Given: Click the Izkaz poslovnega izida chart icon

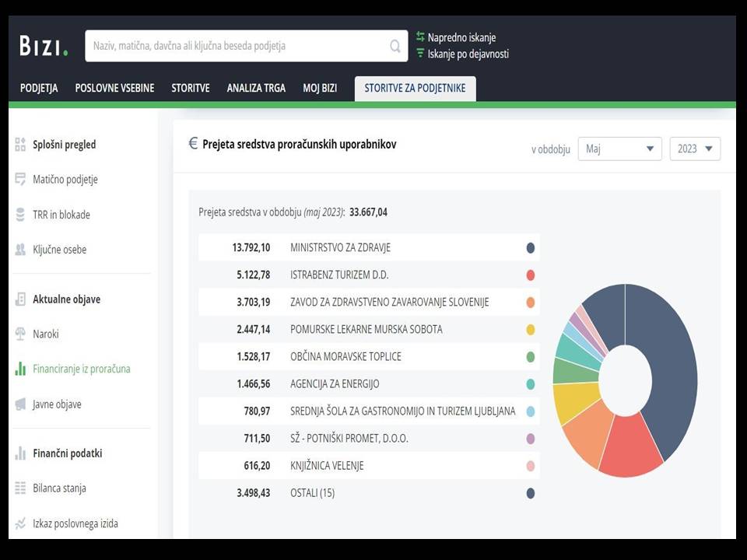Looking at the screenshot, I should 20,523.
